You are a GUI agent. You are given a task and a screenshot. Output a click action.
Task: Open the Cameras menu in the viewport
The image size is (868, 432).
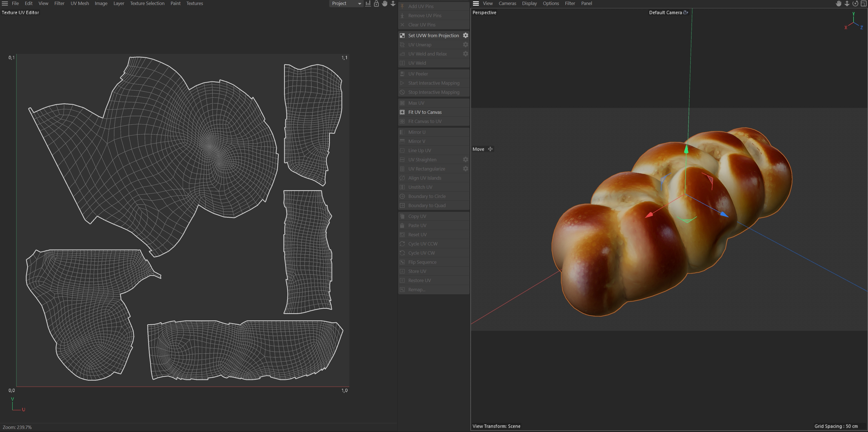point(507,3)
